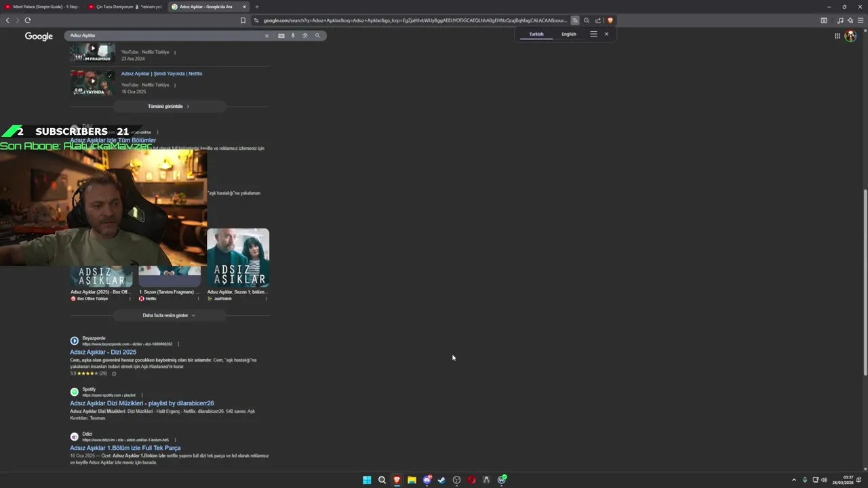Search by image with the lens icon

pos(305,35)
